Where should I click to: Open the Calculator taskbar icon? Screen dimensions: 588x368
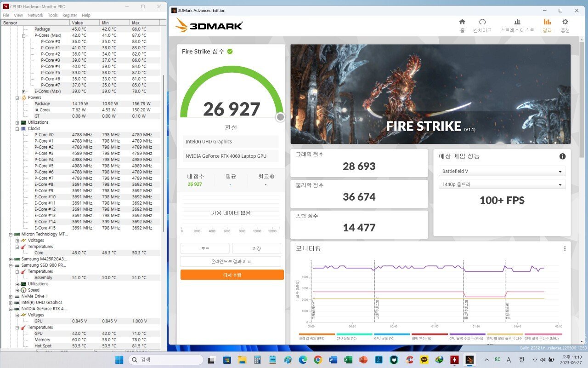(257, 360)
